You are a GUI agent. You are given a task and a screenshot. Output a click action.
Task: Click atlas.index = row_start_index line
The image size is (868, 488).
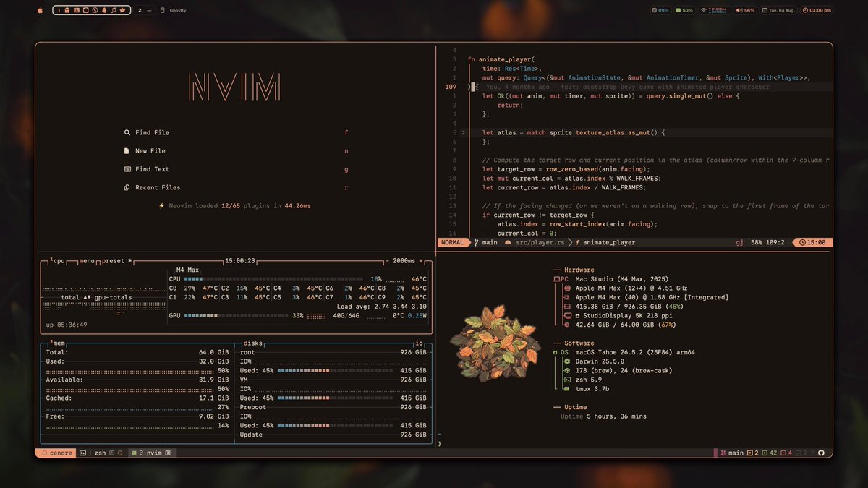pyautogui.click(x=576, y=223)
